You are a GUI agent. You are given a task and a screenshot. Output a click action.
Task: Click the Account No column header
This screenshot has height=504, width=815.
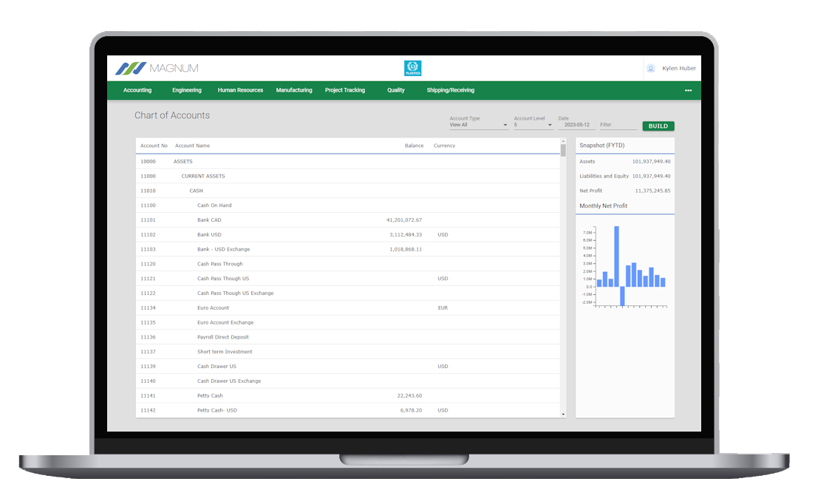(x=154, y=146)
